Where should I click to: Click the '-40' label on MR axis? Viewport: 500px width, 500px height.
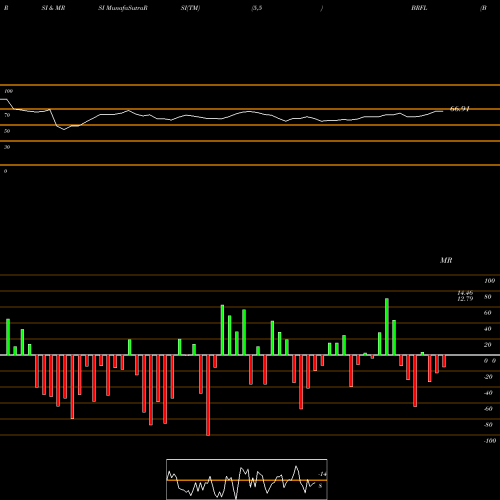coord(488,393)
